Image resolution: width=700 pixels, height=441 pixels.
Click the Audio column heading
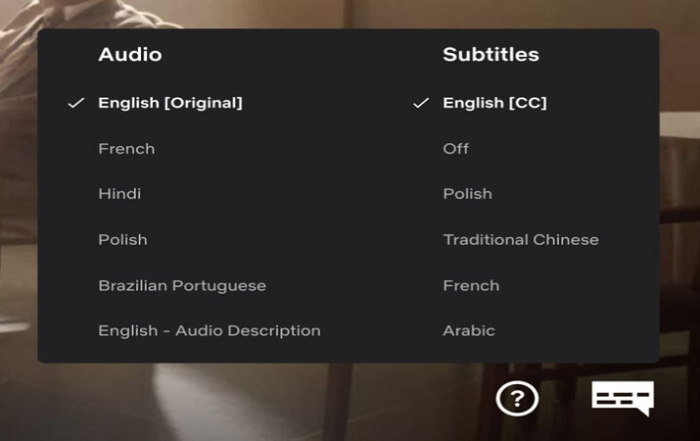[x=130, y=54]
